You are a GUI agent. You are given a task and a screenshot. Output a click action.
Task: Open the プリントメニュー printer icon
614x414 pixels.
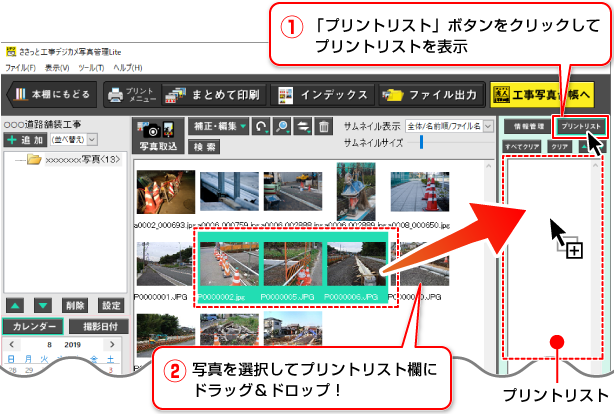[132, 95]
